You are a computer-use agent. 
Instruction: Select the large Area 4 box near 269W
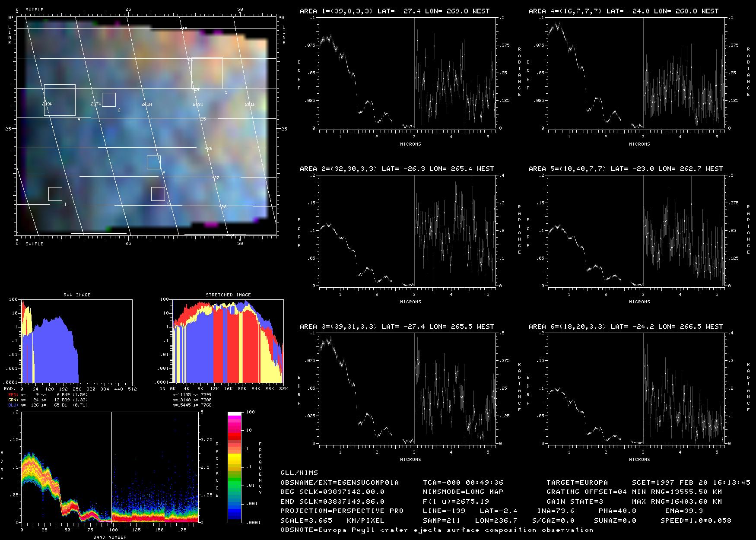[x=60, y=100]
